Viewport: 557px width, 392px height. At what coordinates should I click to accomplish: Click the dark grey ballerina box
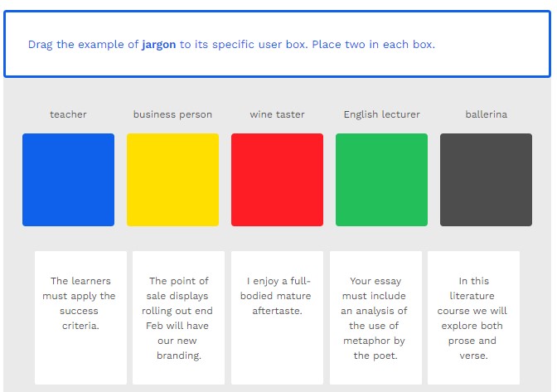click(x=486, y=180)
